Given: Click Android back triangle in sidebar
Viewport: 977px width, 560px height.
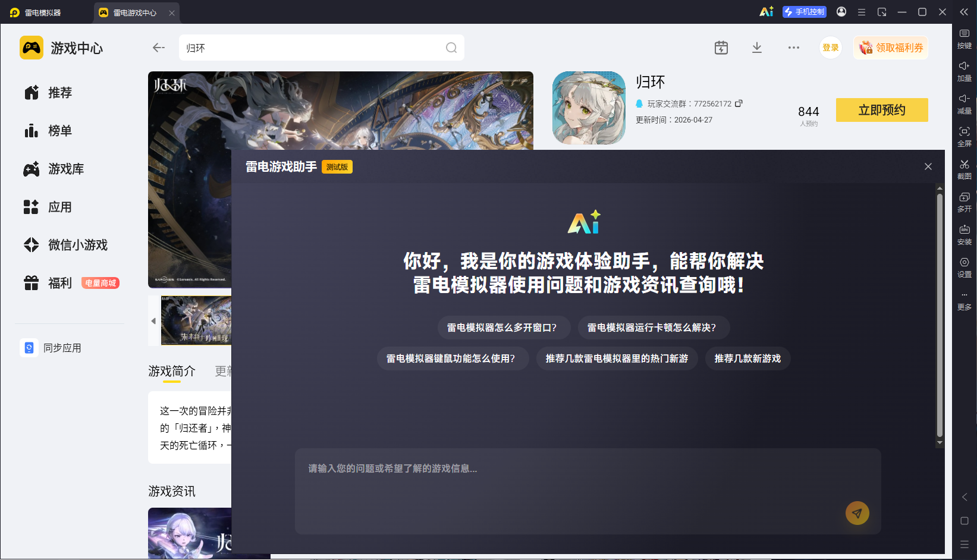Looking at the screenshot, I should (965, 497).
